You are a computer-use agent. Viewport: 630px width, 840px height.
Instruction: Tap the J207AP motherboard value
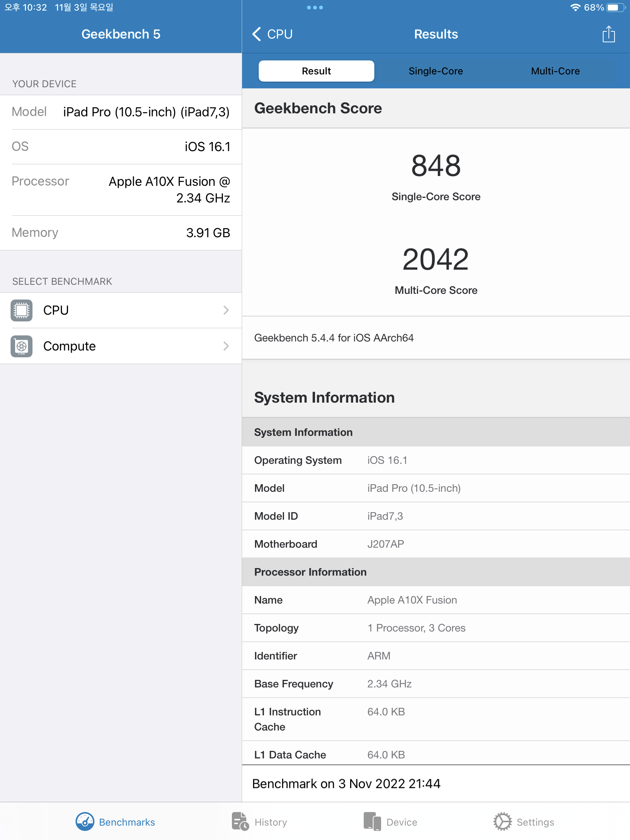(386, 544)
